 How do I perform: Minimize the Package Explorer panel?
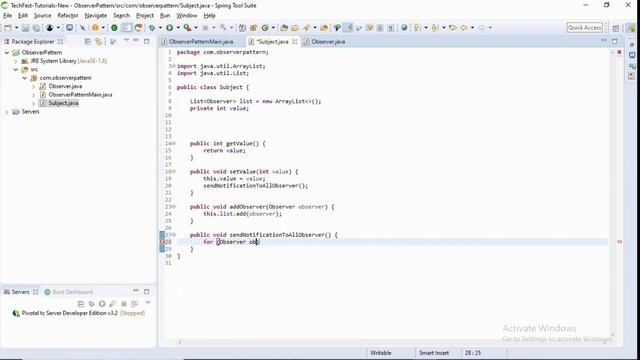click(x=136, y=40)
